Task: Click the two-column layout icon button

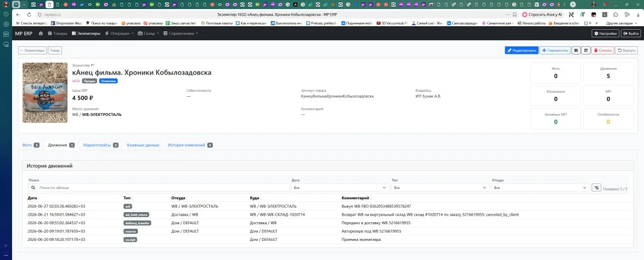Action: coord(576,50)
